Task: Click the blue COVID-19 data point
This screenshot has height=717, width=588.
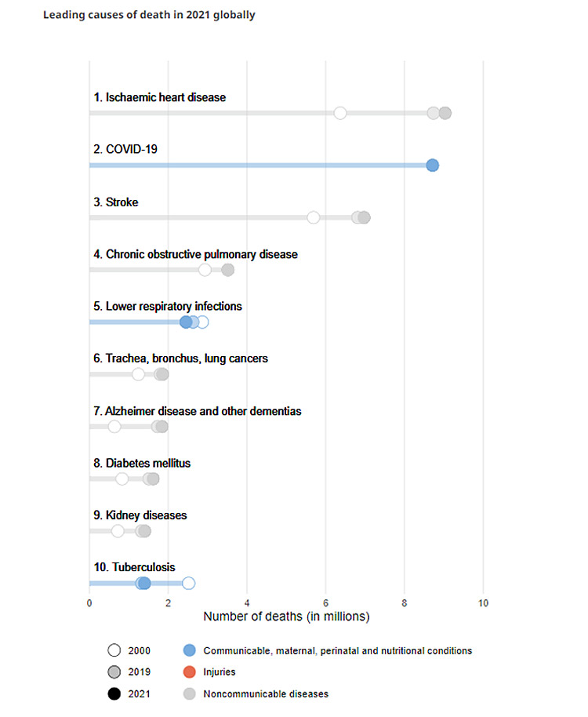Action: 432,165
